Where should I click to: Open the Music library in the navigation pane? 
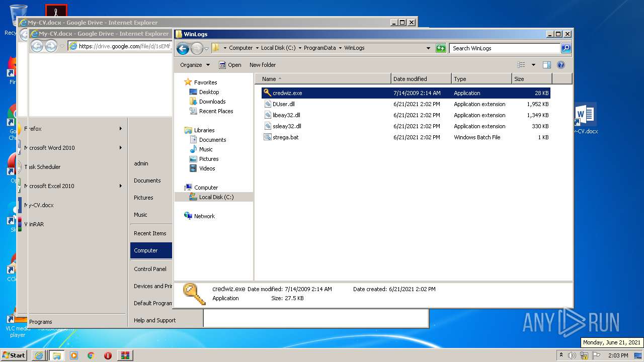206,149
